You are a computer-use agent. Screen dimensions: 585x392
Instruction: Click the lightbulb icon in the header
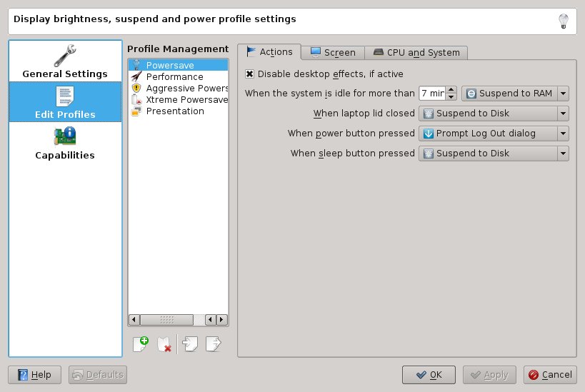click(563, 21)
